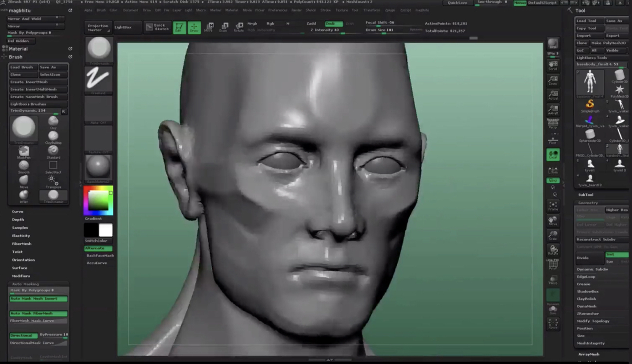This screenshot has height=364, width=632.
Task: Toggle Edit mode button
Action: pyautogui.click(x=179, y=27)
